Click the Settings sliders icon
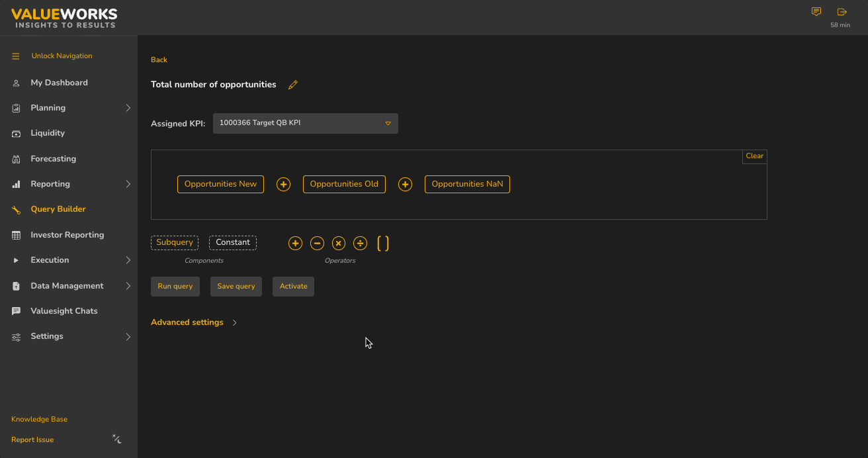This screenshot has width=868, height=458. click(17, 337)
